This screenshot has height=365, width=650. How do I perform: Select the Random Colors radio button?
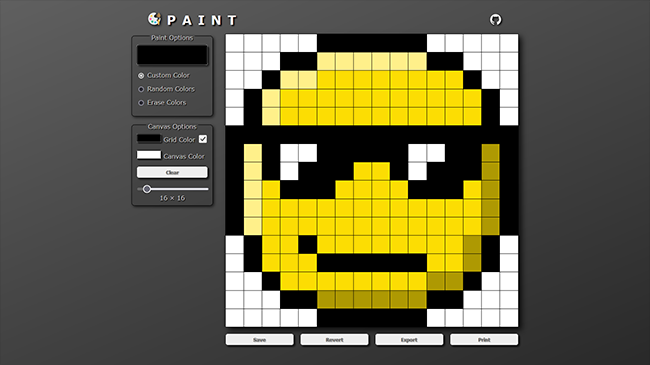(141, 89)
